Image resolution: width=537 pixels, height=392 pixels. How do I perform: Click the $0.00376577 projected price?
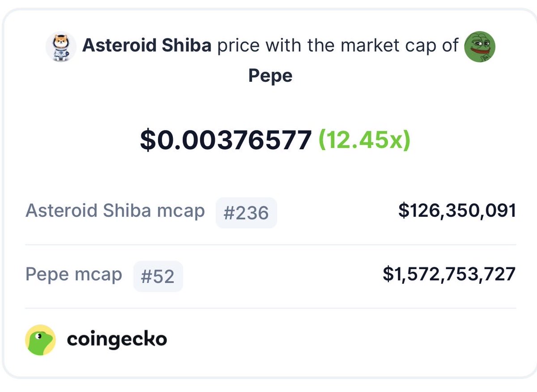pyautogui.click(x=226, y=140)
